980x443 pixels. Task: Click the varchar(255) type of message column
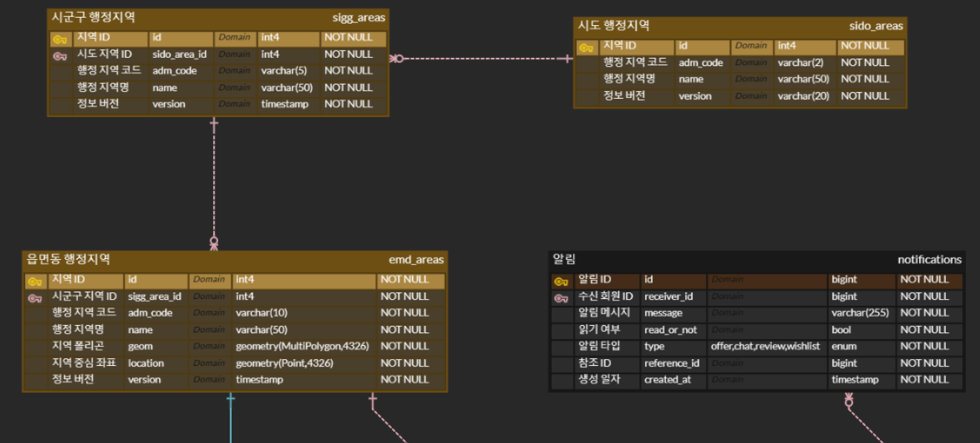[860, 313]
